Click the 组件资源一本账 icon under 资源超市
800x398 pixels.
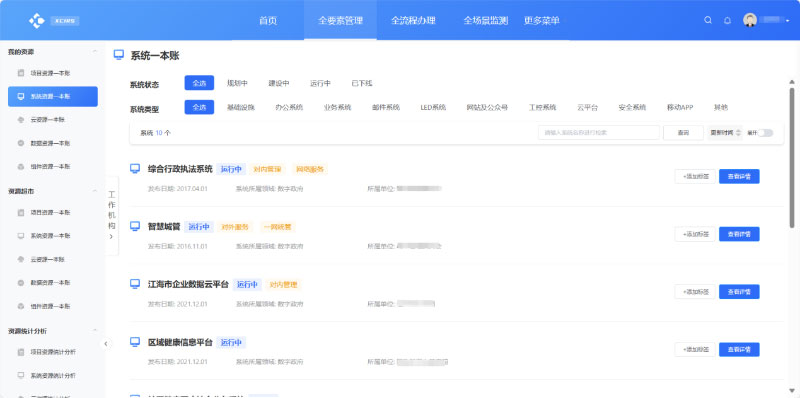[x=21, y=306]
